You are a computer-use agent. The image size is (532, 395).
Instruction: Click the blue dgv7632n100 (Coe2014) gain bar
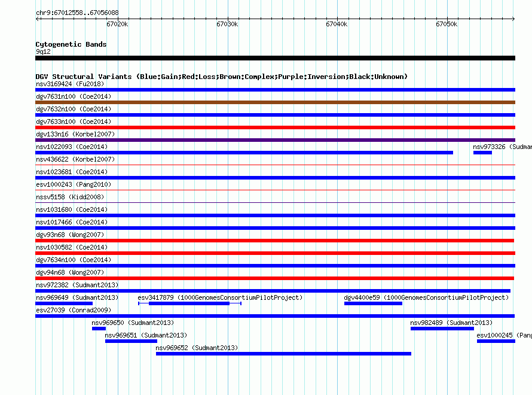tap(275, 115)
